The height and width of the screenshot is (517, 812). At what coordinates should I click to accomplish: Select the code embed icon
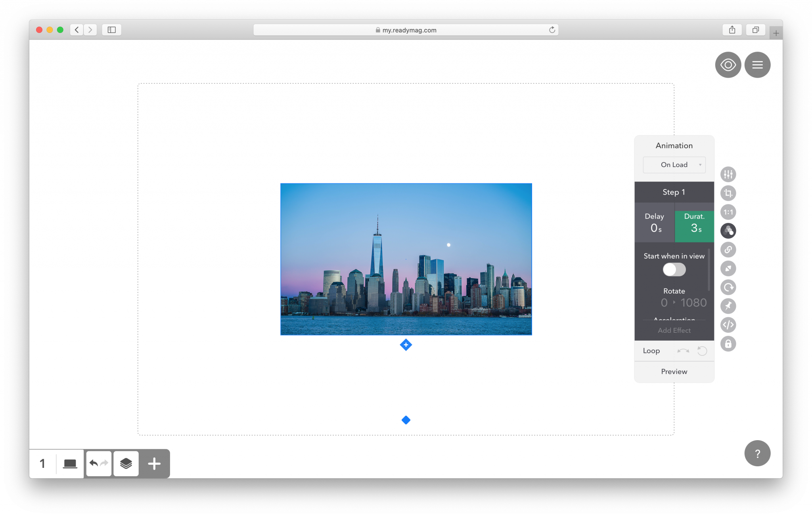(x=728, y=325)
